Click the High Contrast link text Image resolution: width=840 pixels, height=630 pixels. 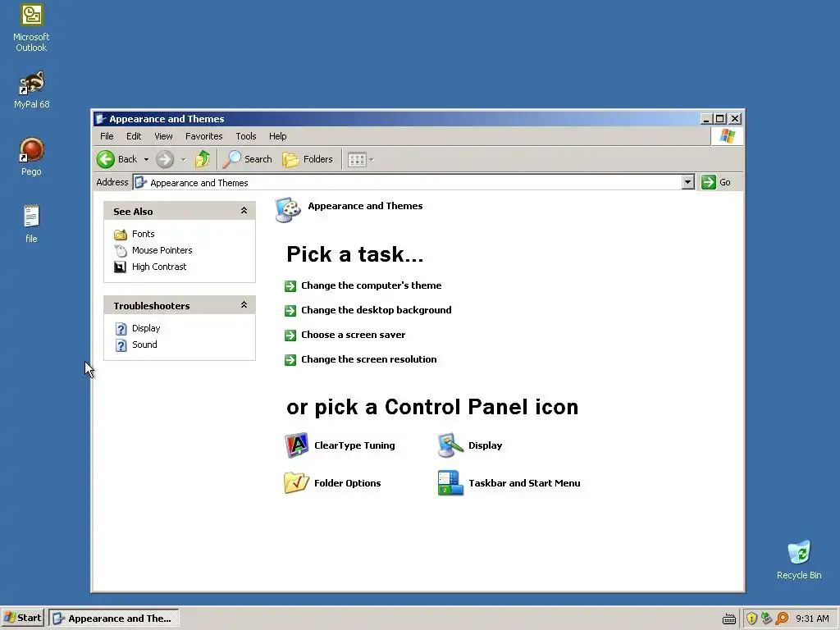pyautogui.click(x=159, y=267)
